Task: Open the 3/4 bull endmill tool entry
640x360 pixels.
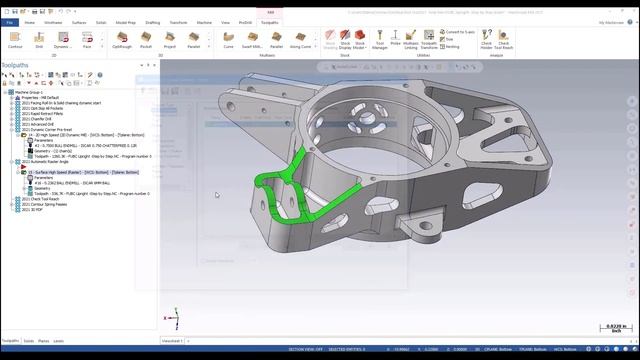Action: coord(85,146)
